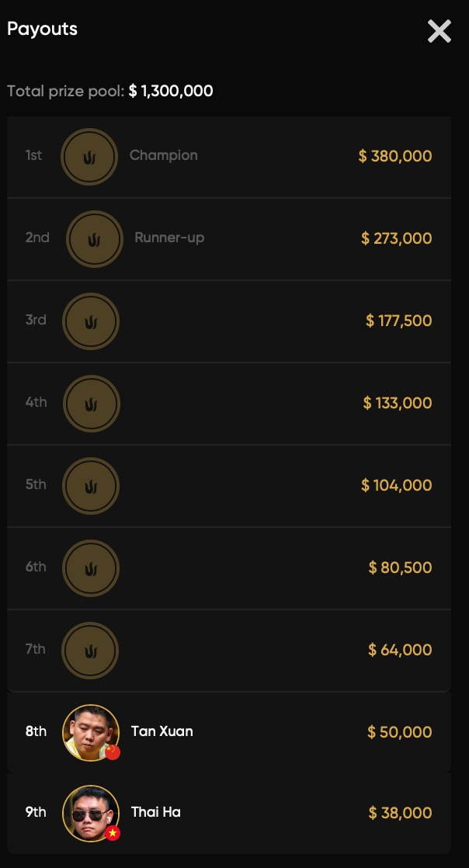Click the 7th place placeholder avatar icon
This screenshot has height=868, width=469.
coord(90,651)
